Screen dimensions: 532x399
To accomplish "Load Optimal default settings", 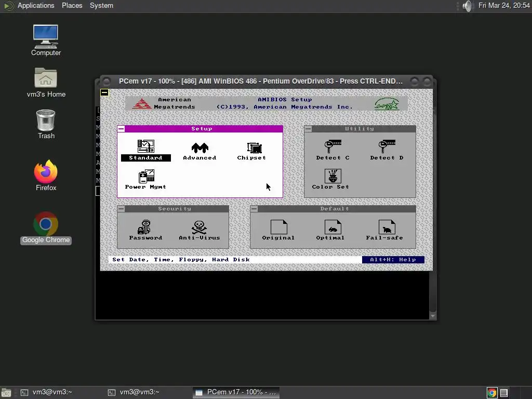I will click(331, 230).
